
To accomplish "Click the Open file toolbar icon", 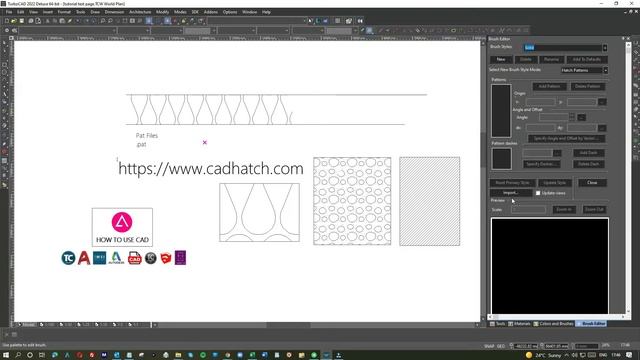I will [14, 21].
